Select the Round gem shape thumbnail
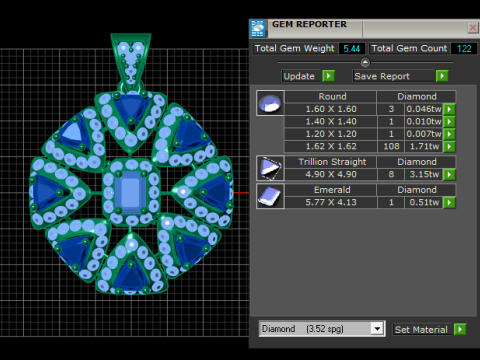 (270, 103)
